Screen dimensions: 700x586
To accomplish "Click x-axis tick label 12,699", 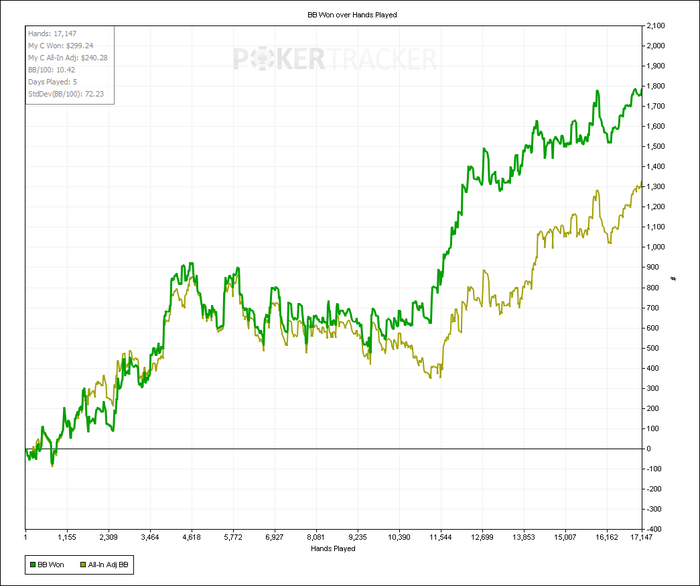I will pyautogui.click(x=482, y=537).
